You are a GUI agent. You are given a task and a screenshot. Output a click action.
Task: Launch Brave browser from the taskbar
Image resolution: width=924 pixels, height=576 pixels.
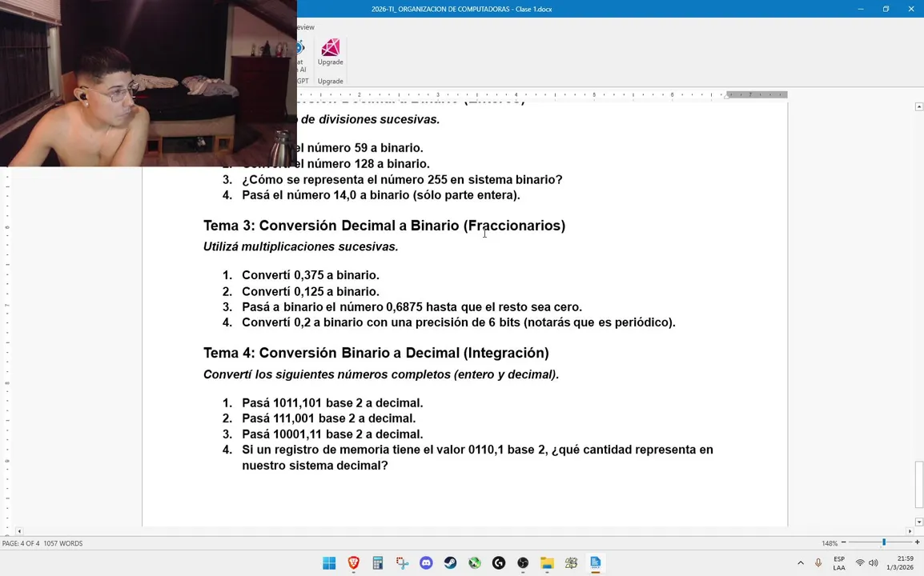click(354, 563)
